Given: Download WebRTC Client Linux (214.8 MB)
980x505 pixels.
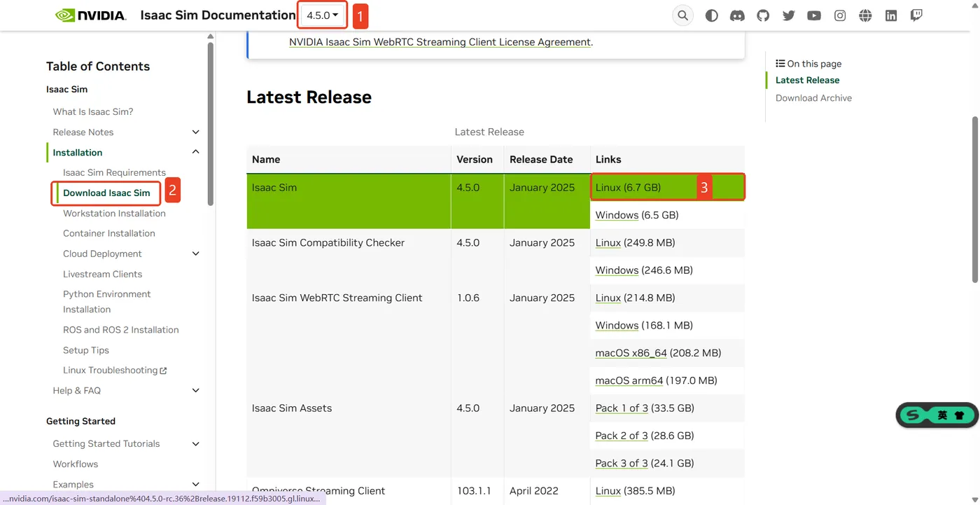Looking at the screenshot, I should tap(608, 298).
